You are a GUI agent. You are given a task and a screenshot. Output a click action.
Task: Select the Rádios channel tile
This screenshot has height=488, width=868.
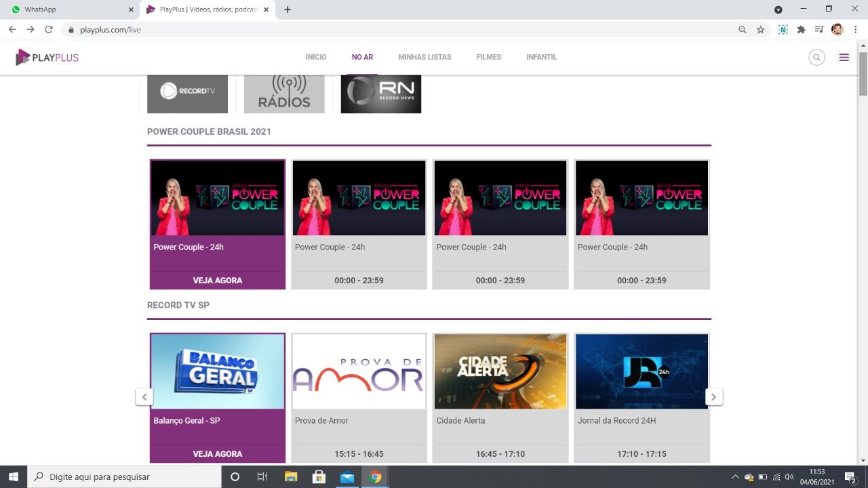(284, 94)
